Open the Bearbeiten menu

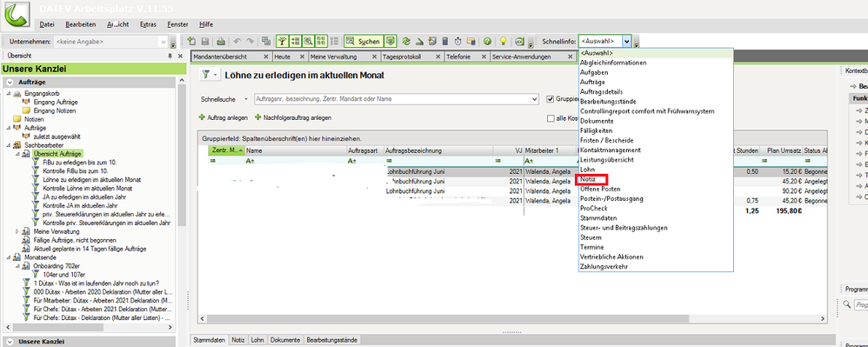click(80, 24)
